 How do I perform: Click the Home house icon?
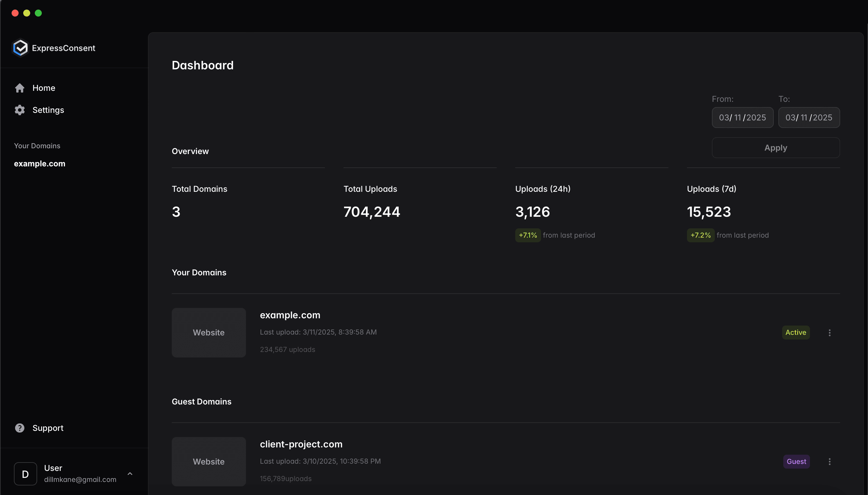coord(20,88)
